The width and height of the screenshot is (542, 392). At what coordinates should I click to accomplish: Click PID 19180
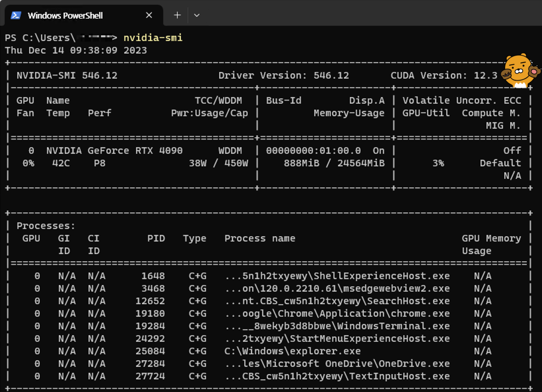[150, 314]
